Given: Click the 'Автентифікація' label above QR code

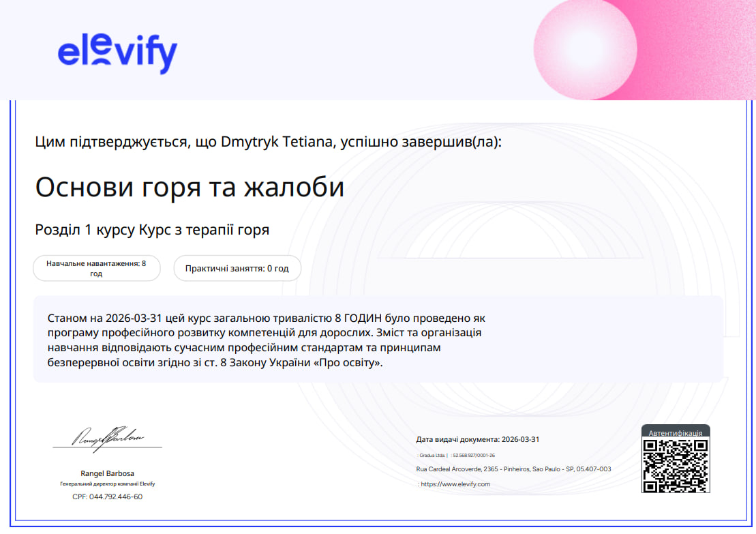Looking at the screenshot, I should click(x=676, y=432).
